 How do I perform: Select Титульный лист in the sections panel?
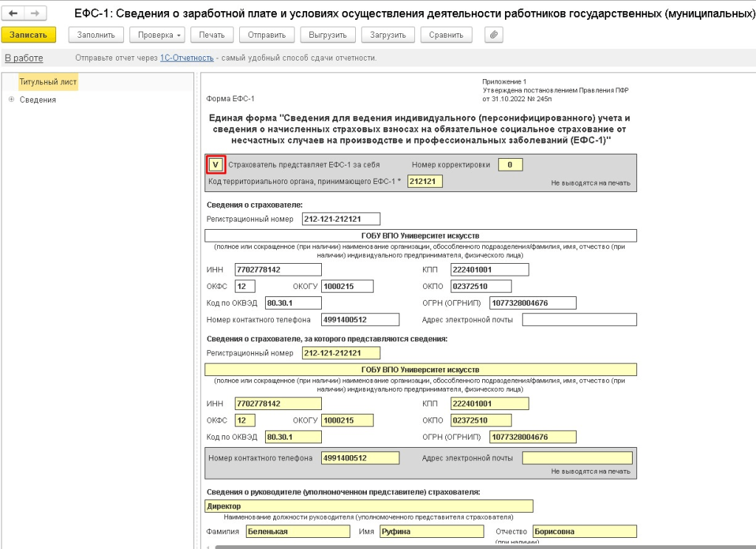[x=48, y=82]
